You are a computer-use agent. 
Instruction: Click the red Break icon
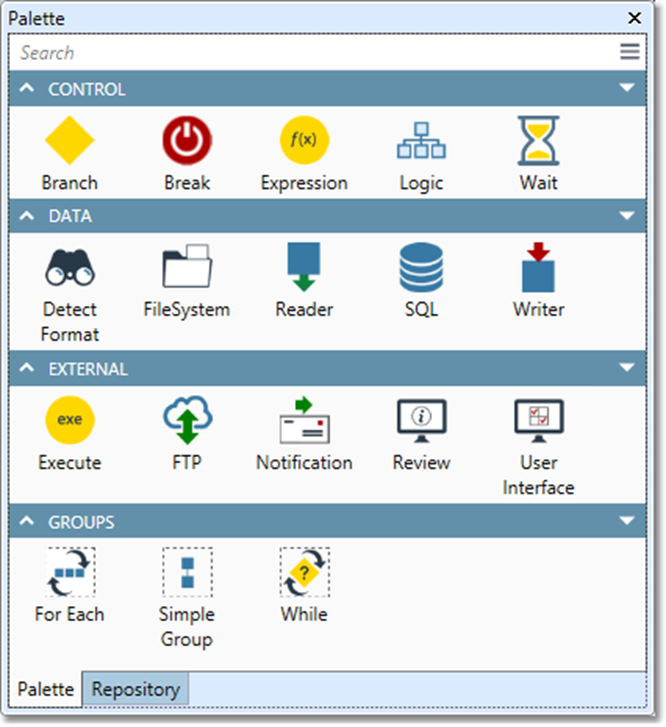[x=187, y=141]
